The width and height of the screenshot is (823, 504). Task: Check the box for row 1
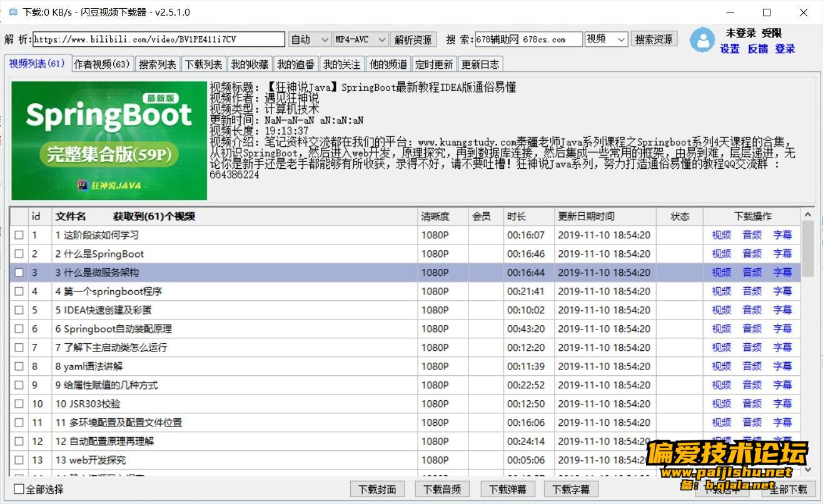coord(19,235)
